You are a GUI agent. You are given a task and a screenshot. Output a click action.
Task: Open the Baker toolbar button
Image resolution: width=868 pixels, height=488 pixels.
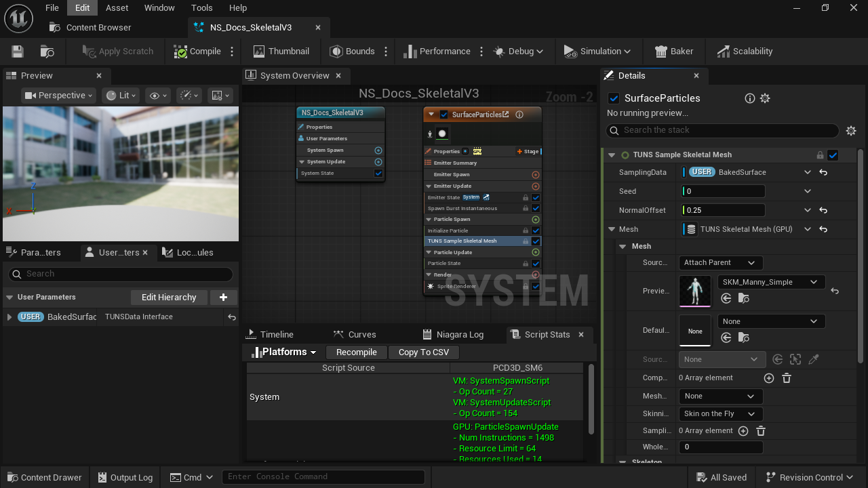(x=673, y=52)
